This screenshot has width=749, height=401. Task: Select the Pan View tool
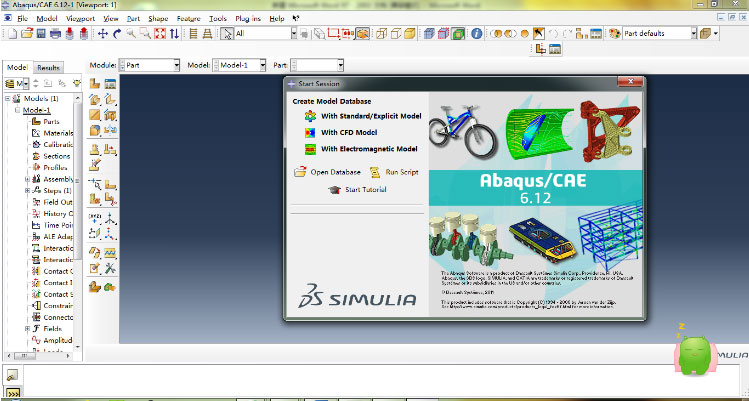tap(103, 33)
